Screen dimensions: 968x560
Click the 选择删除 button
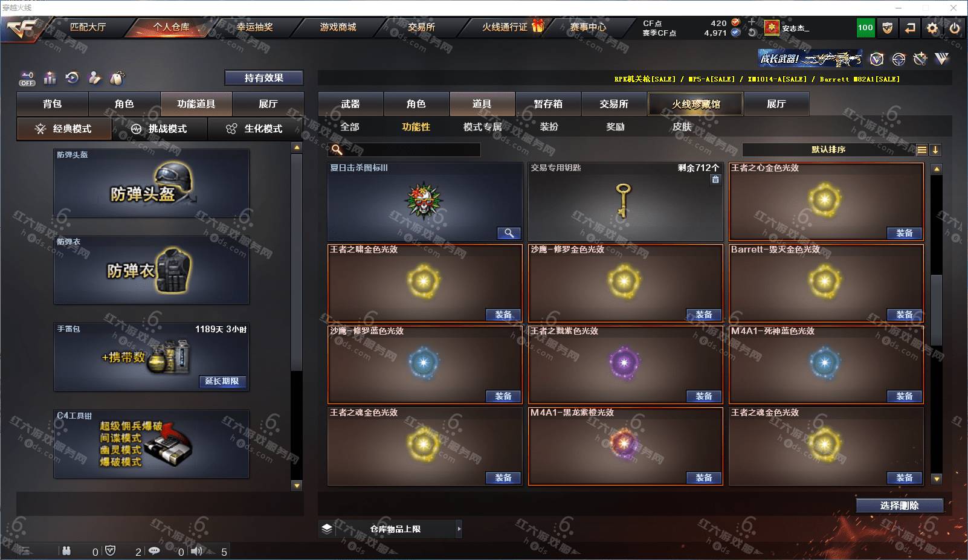tap(899, 506)
